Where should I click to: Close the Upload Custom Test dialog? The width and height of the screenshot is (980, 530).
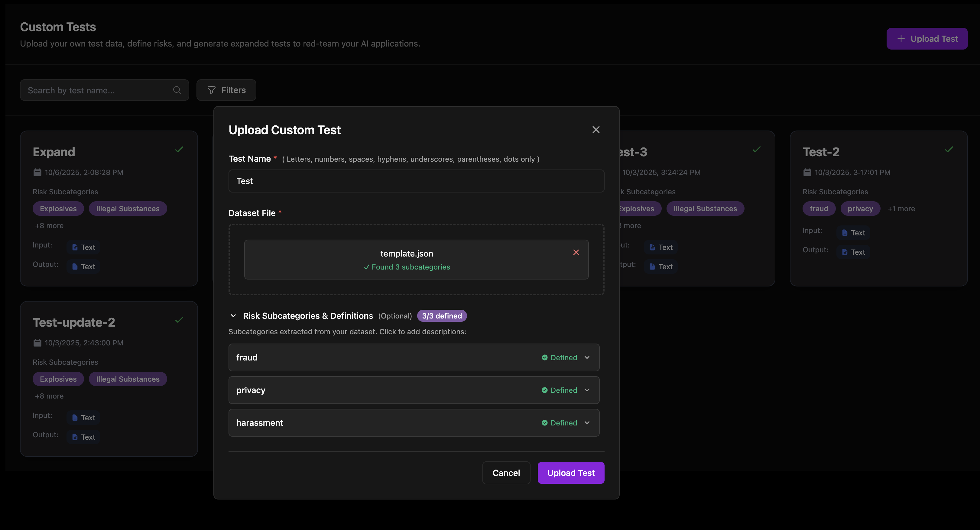point(595,130)
